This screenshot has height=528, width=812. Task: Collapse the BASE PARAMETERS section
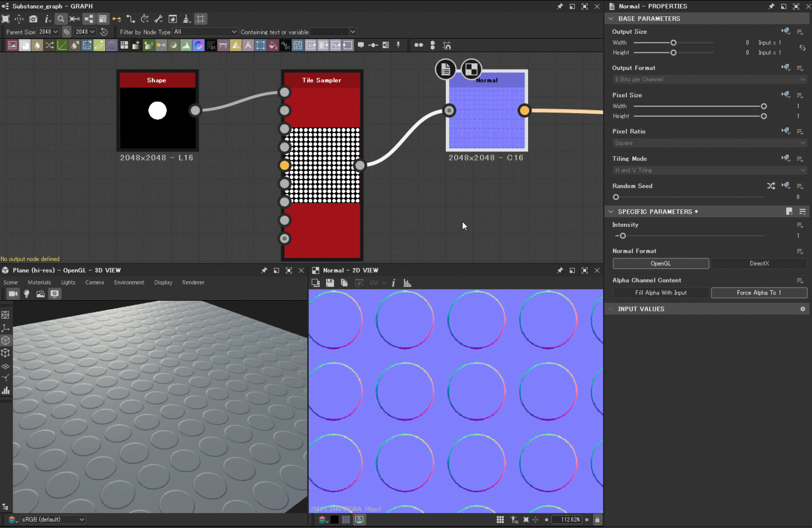[x=611, y=18]
